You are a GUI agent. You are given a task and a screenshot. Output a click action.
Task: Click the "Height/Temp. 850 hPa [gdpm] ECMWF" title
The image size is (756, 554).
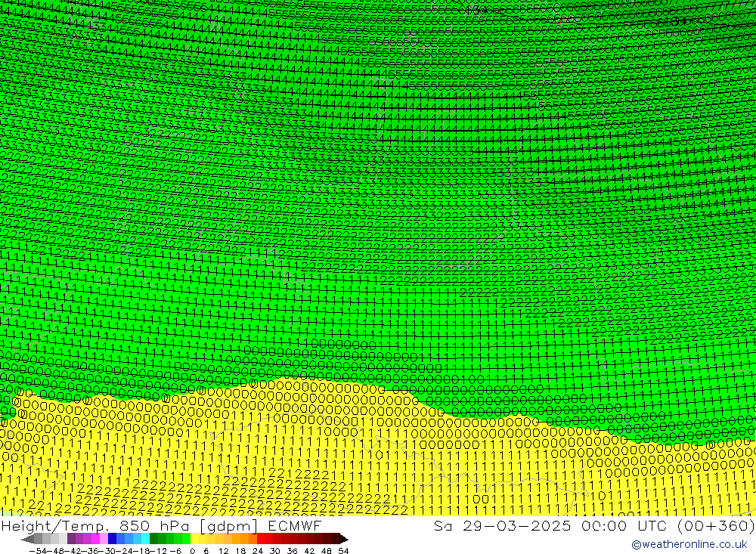coord(161,525)
